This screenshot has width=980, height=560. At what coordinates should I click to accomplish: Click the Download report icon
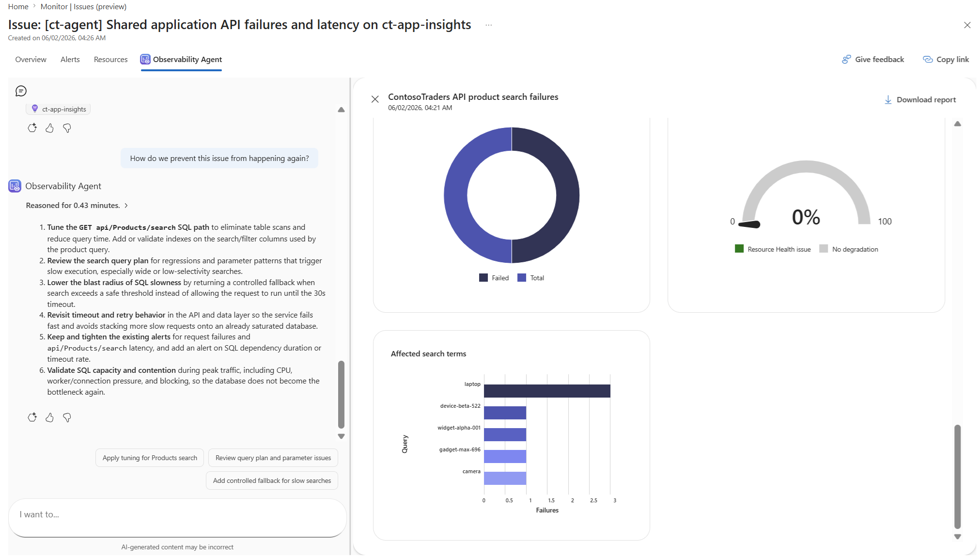[888, 100]
